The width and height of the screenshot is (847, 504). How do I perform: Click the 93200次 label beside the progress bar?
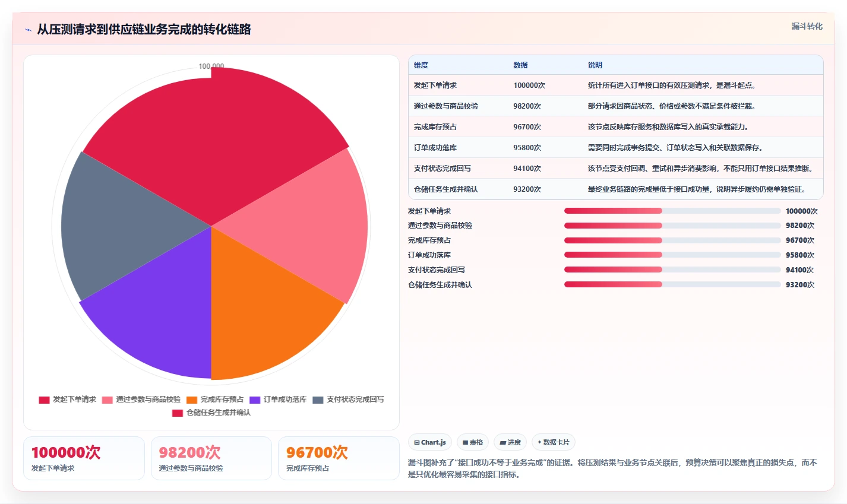tap(800, 285)
